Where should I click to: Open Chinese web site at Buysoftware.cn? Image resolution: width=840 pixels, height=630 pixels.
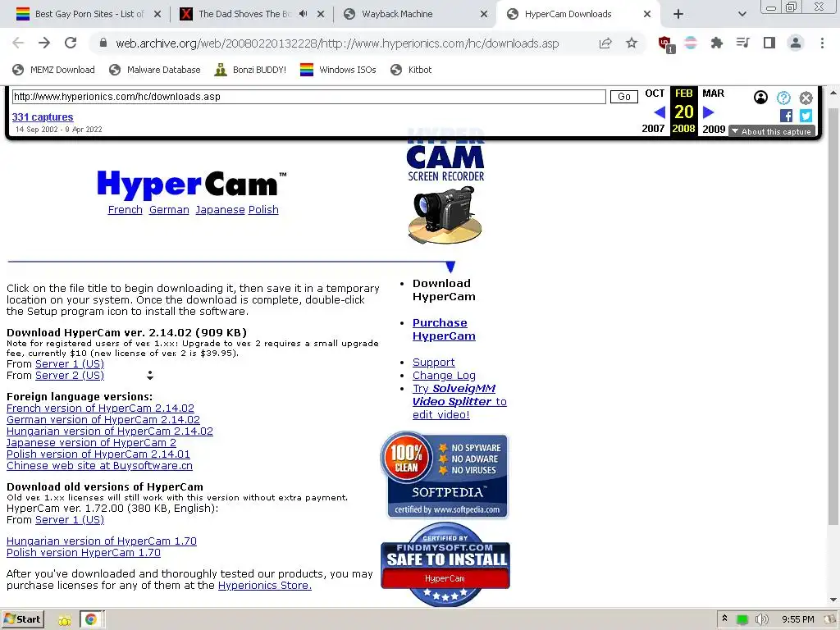[x=99, y=466]
